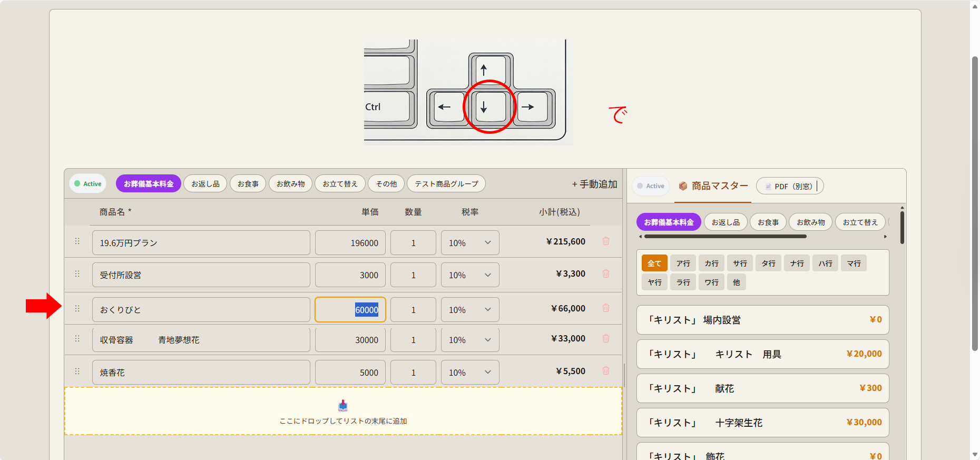Filter master by お飲み物 chip

point(811,222)
